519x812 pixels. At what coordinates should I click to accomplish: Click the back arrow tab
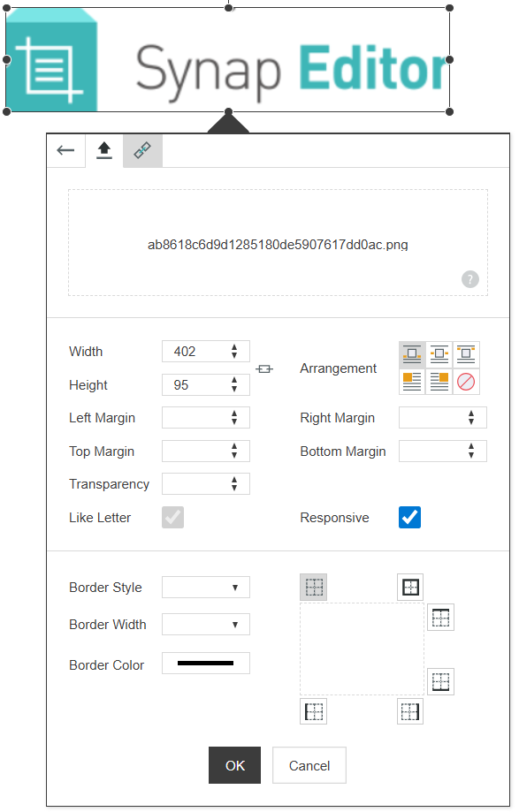[65, 151]
